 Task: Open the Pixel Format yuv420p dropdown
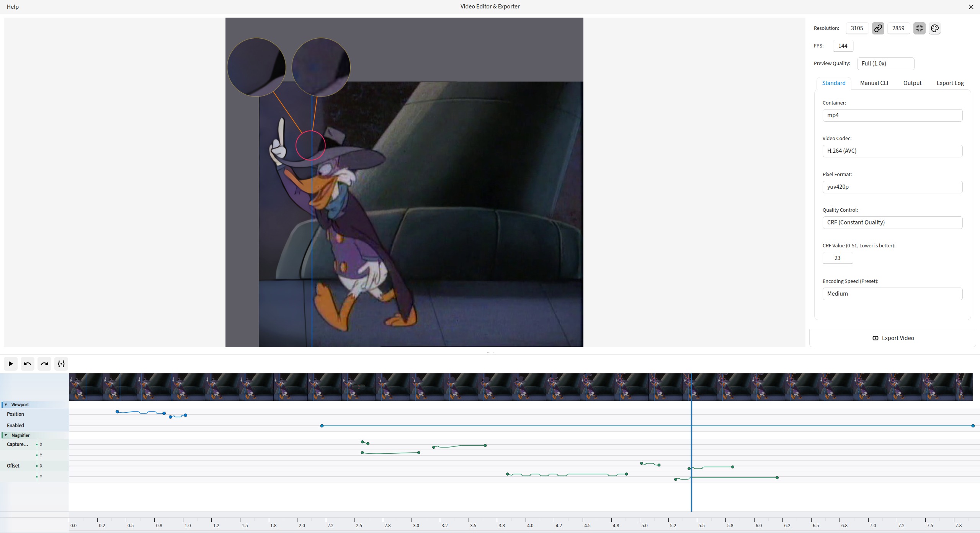coord(892,187)
